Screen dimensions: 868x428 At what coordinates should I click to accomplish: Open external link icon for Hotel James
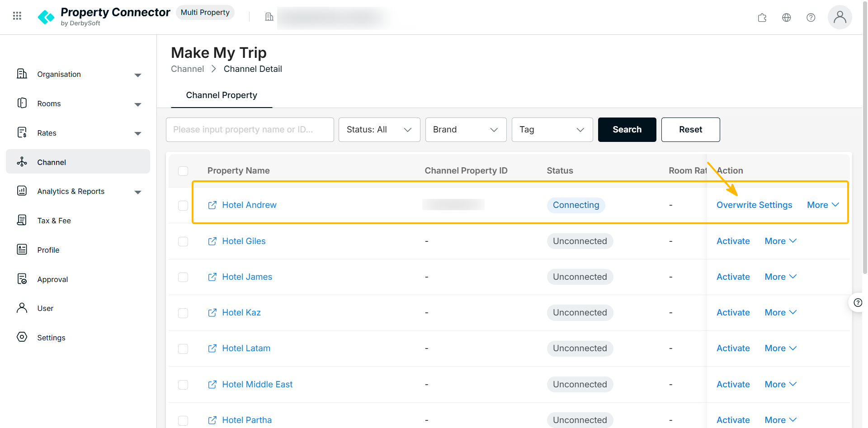tap(212, 277)
